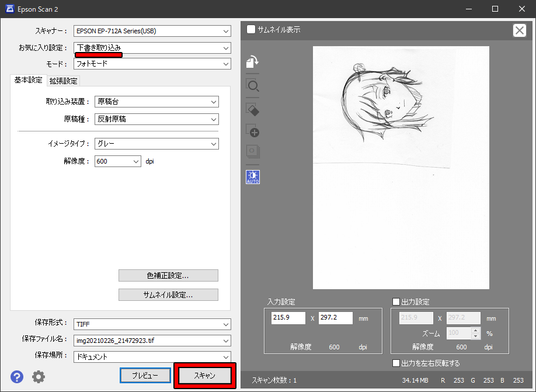Click the 34.14 MB file size text
This screenshot has width=536, height=392.
point(415,380)
